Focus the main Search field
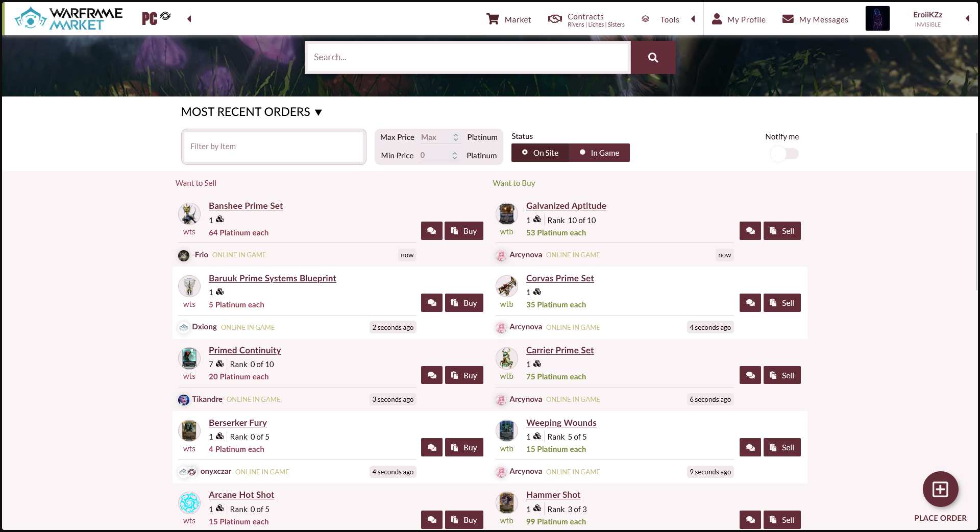This screenshot has width=980, height=532. [468, 57]
